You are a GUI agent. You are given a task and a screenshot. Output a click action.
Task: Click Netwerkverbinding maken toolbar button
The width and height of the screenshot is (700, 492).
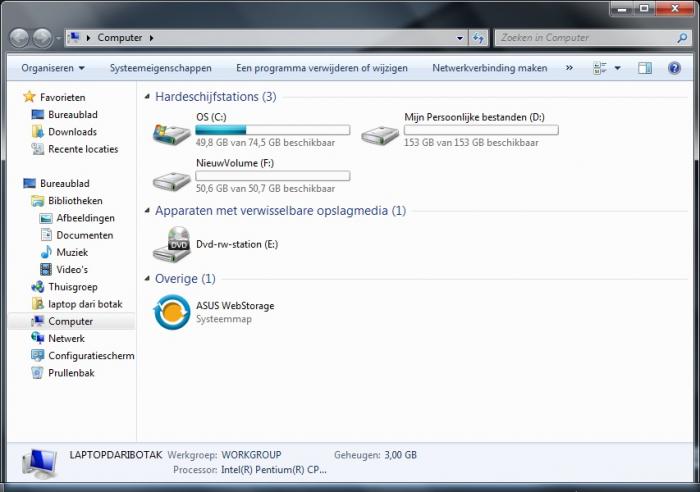point(489,68)
